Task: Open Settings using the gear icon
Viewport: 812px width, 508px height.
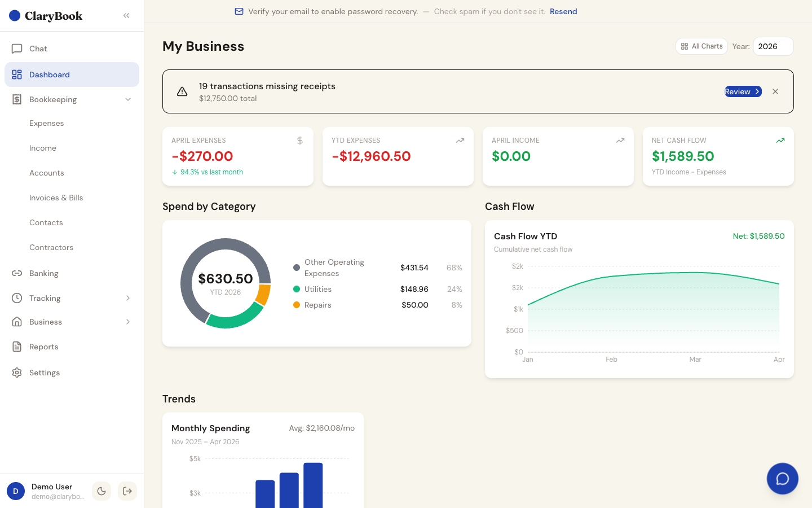Action: click(17, 373)
